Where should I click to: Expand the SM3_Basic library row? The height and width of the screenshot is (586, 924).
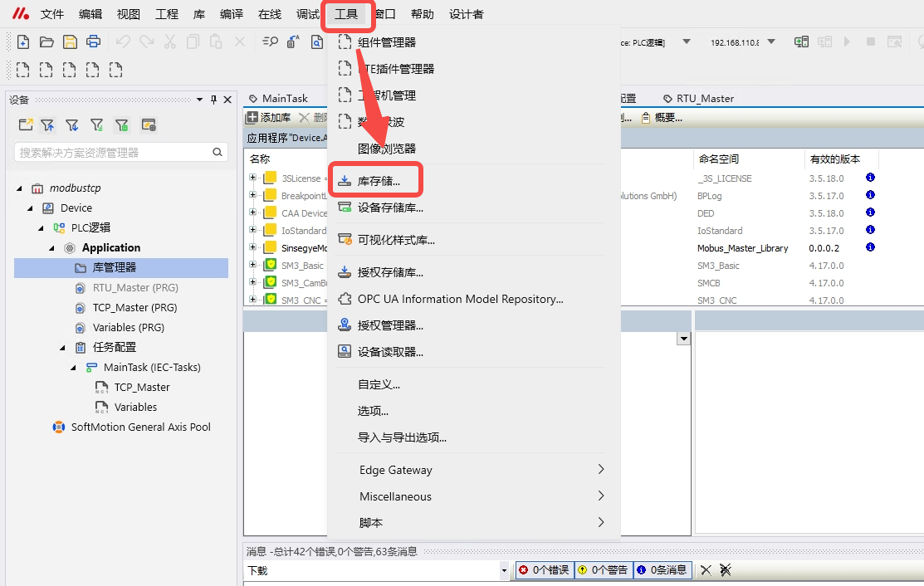pos(253,265)
